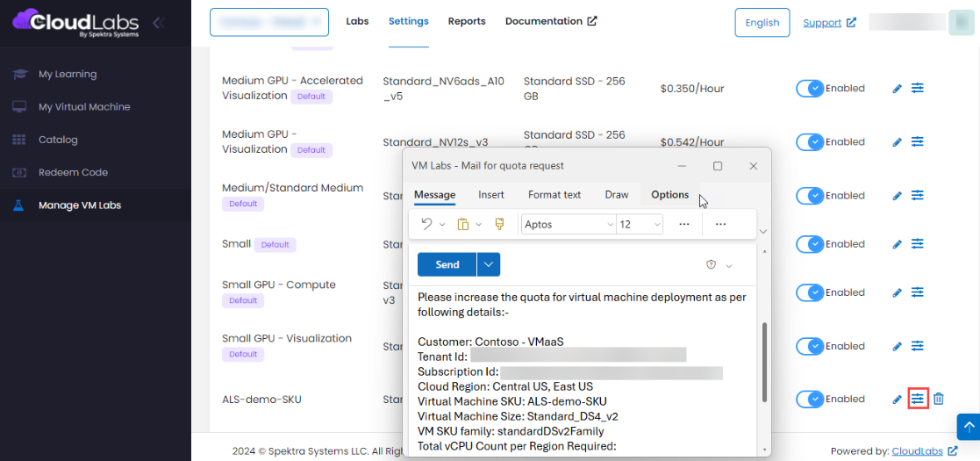The image size is (980, 461).
Task: Toggle ALS-demo-SKU enabled switch
Action: coord(810,399)
